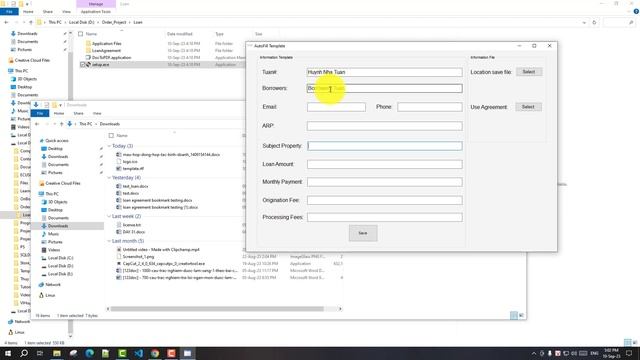Open address history dropdown in Loan window
Image resolution: width=640 pixels, height=360 pixels.
click(584, 22)
